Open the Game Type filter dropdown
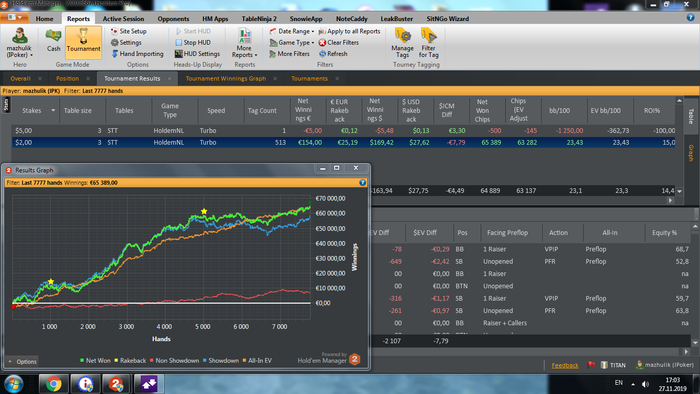Image resolution: width=700 pixels, height=394 pixels. click(x=292, y=42)
